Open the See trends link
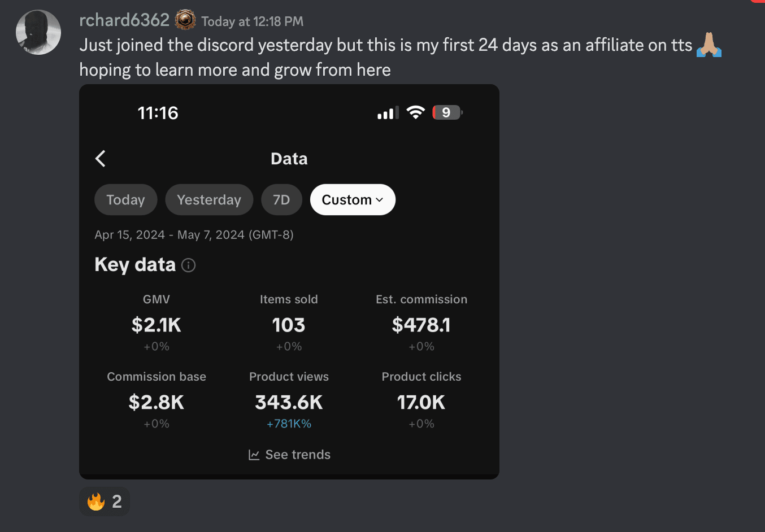Viewport: 765px width, 532px height. pyautogui.click(x=298, y=455)
